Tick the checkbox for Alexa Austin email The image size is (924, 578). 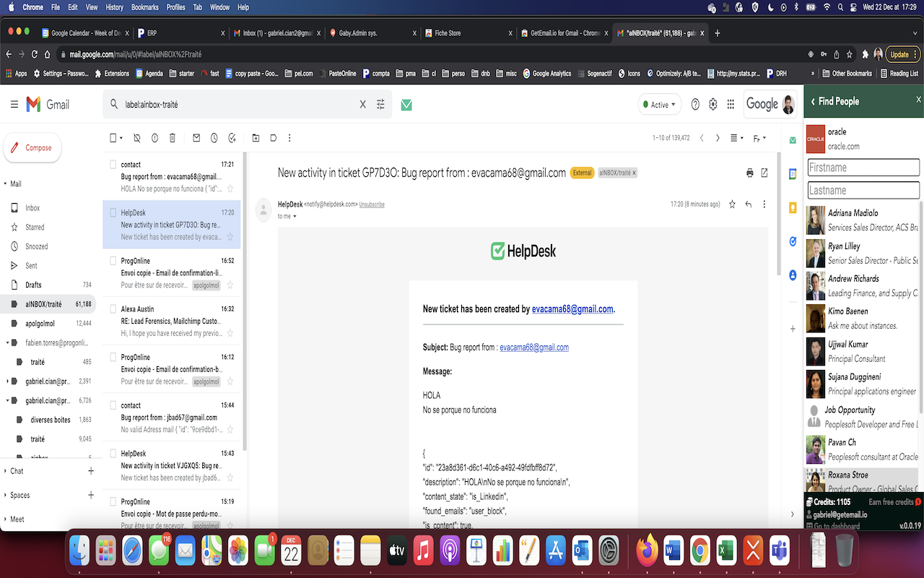(x=113, y=309)
